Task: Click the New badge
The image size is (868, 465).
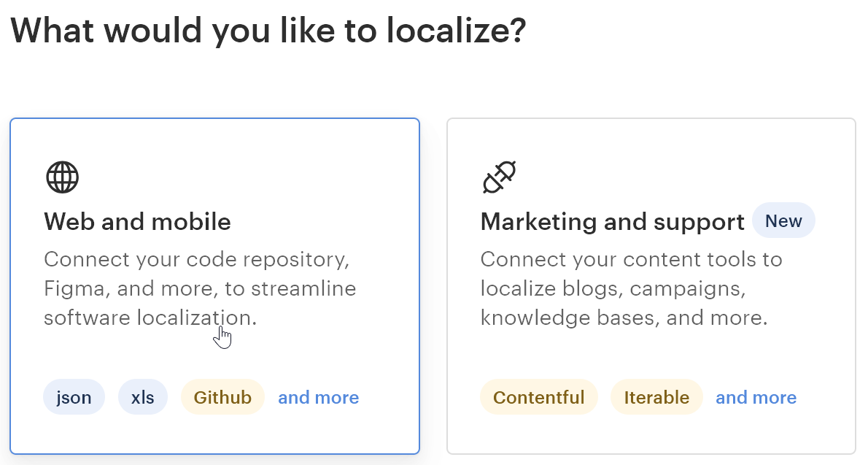Action: click(x=783, y=221)
